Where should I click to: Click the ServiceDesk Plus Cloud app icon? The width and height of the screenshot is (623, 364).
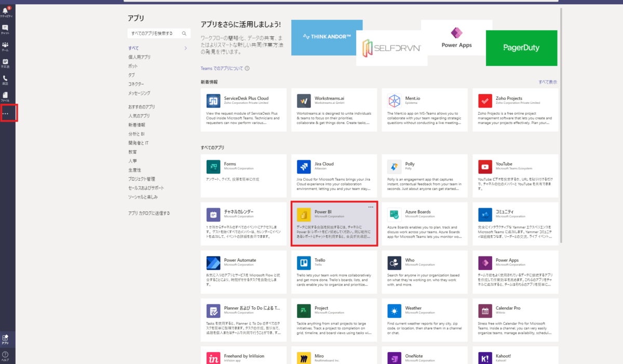213,101
